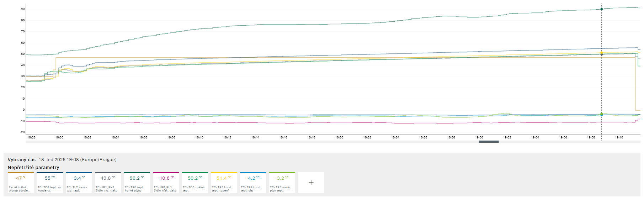The height and width of the screenshot is (200, 644).
Task: Select the 47 % Aktuální výstup zdroje card
Action: tap(21, 183)
